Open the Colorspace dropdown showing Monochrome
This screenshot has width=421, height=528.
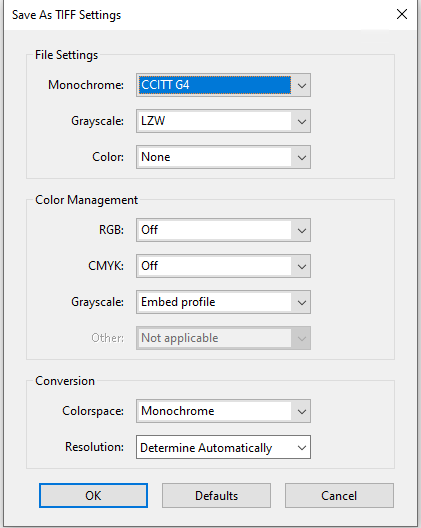pyautogui.click(x=223, y=411)
